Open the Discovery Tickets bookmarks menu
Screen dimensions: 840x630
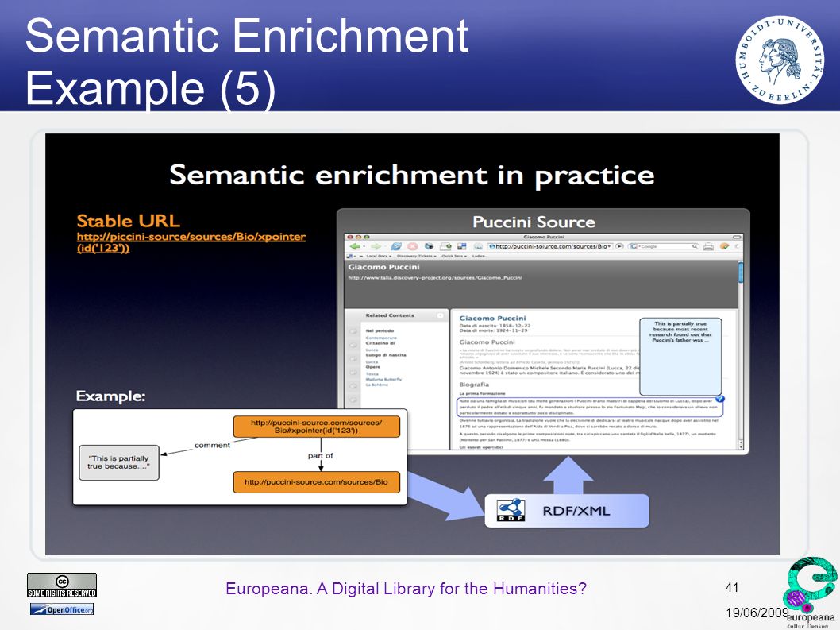417,257
